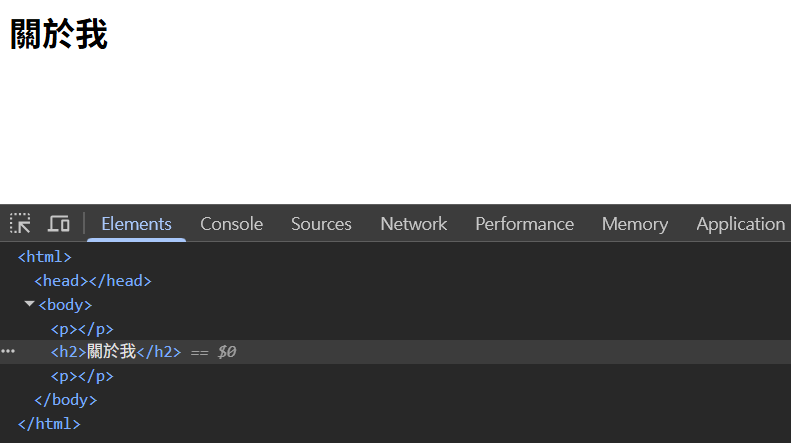Select the h2 關於我 element row

(396, 352)
